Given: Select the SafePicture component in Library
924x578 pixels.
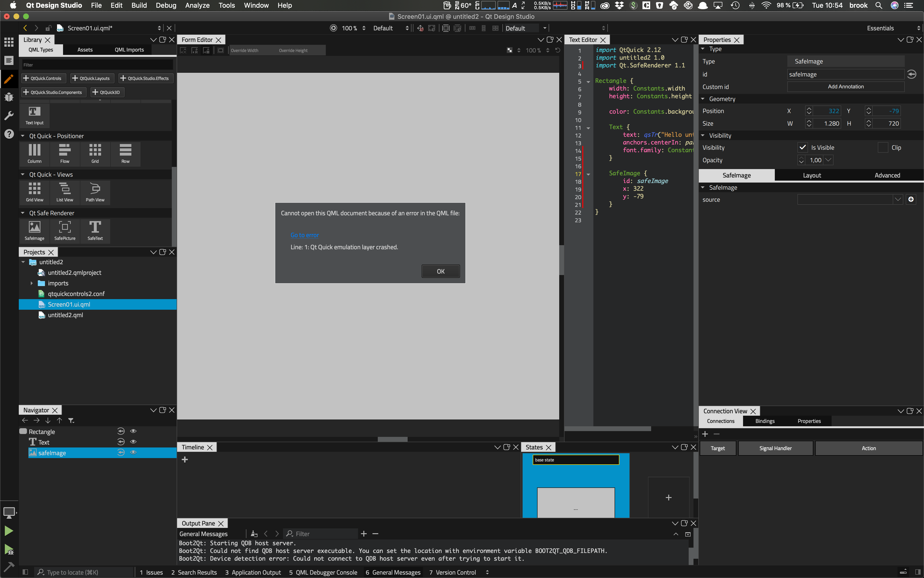Looking at the screenshot, I should coord(64,231).
